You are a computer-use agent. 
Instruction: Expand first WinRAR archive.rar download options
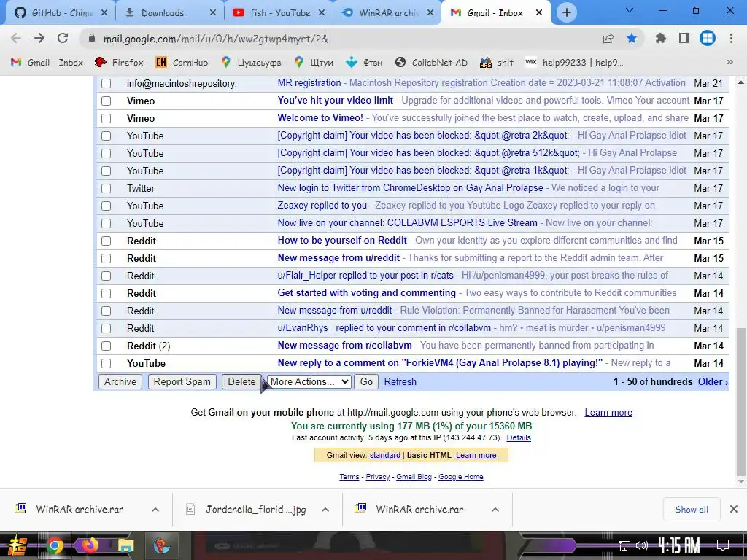coord(155,510)
